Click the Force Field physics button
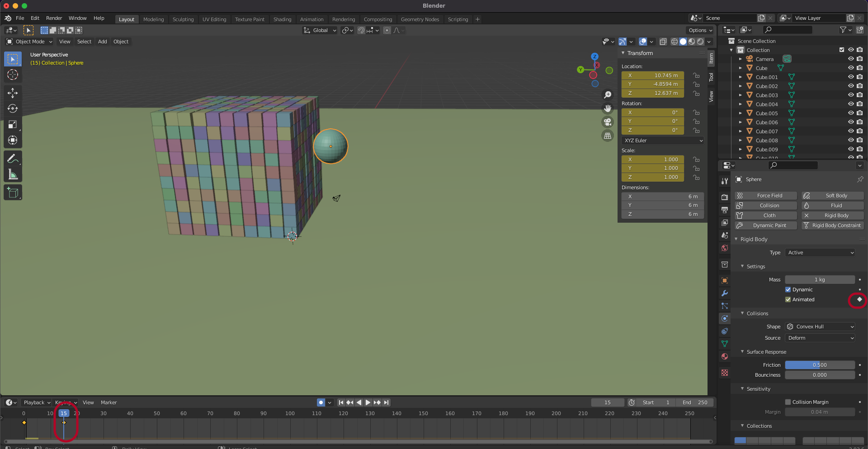Screen dimensions: 868x449 [x=765, y=196]
